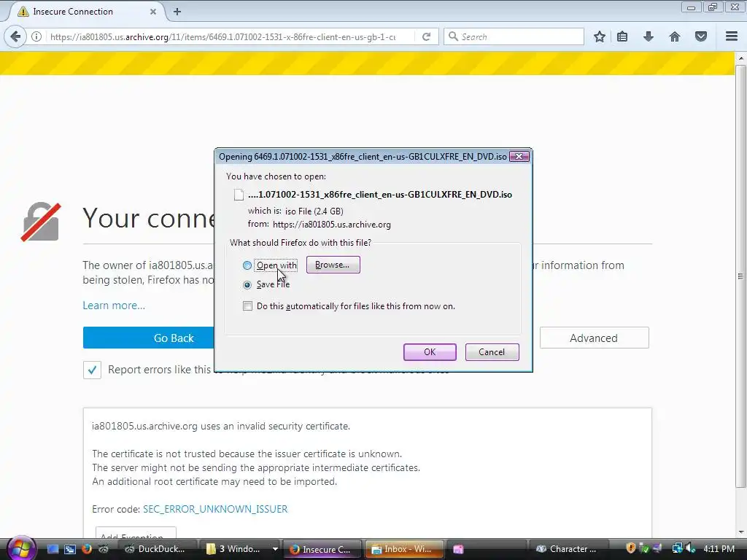Screen dimensions: 747x560
Task: Open a new tab with plus button
Action: click(177, 12)
